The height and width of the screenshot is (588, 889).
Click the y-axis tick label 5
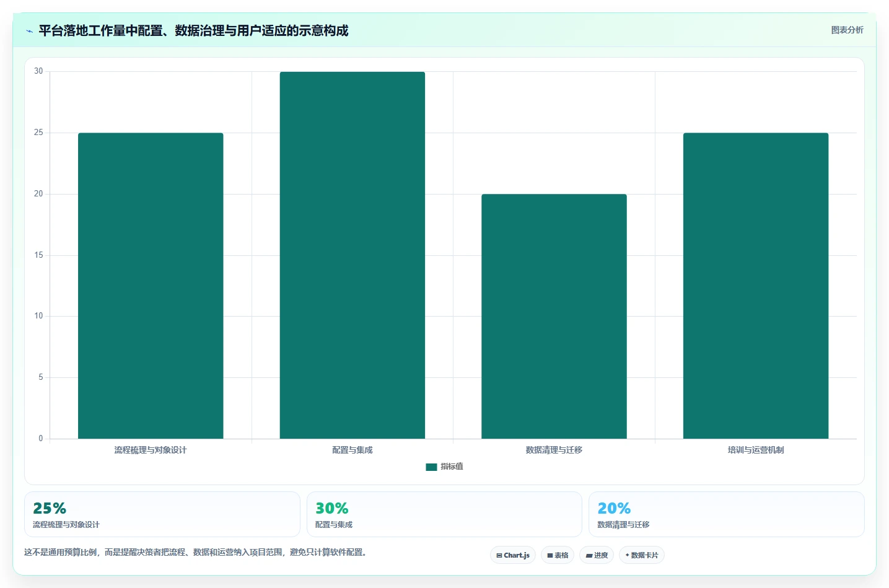(x=41, y=377)
